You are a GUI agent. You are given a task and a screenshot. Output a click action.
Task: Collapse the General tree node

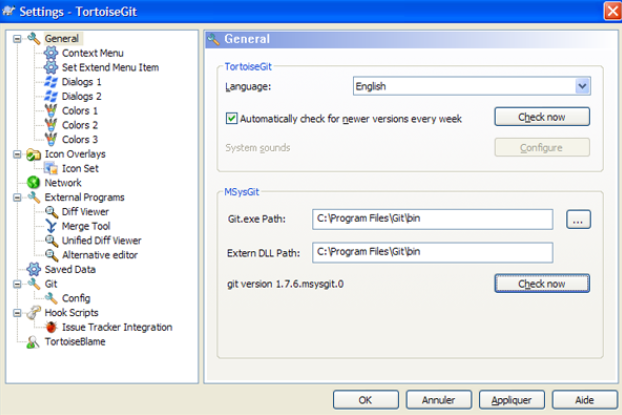[x=17, y=39]
